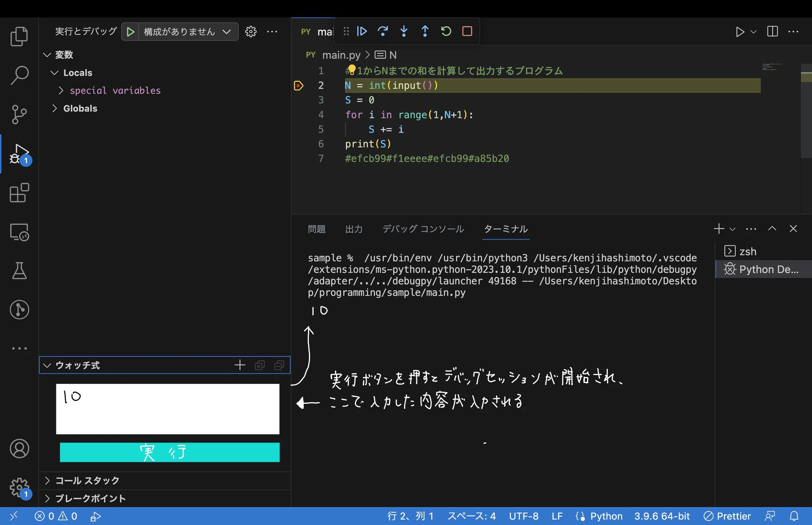
Task: Open the new terminal launch profile dropdown
Action: 732,229
